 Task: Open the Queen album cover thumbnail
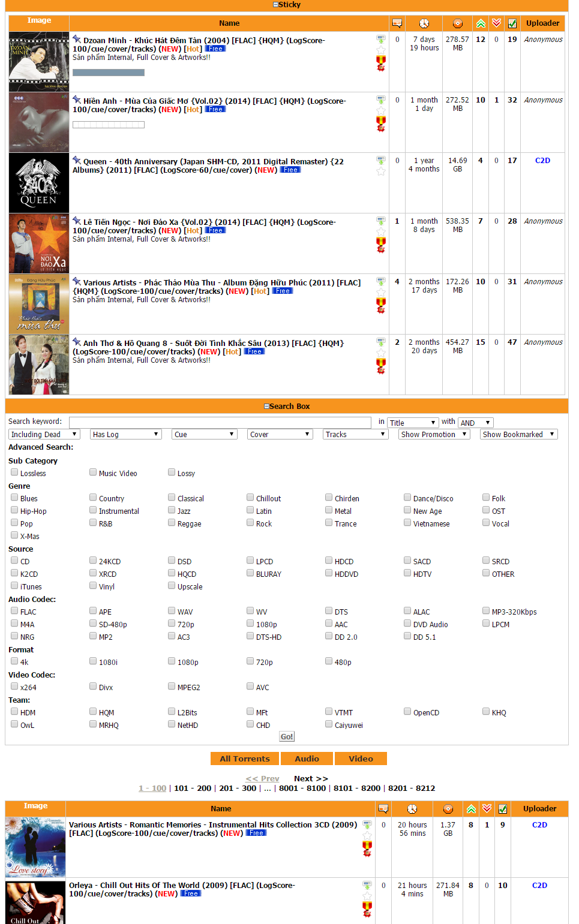[39, 183]
